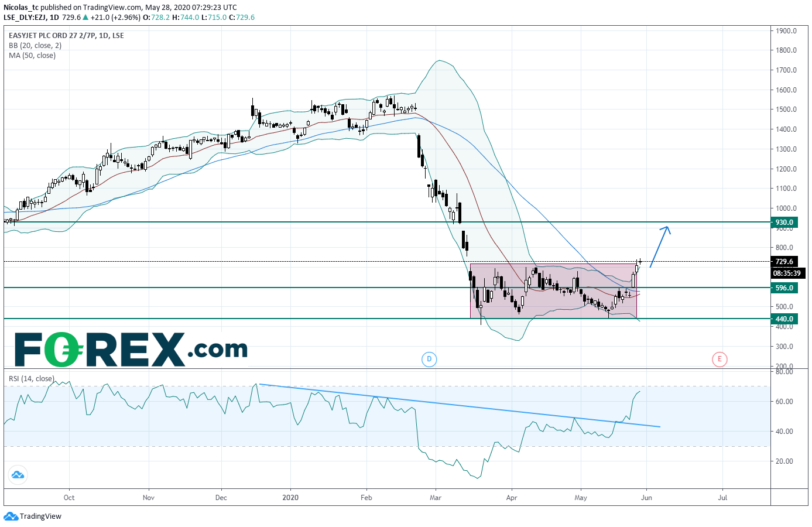Click the Mar label on time axis
Screen dimensions: 812x527
pos(436,498)
